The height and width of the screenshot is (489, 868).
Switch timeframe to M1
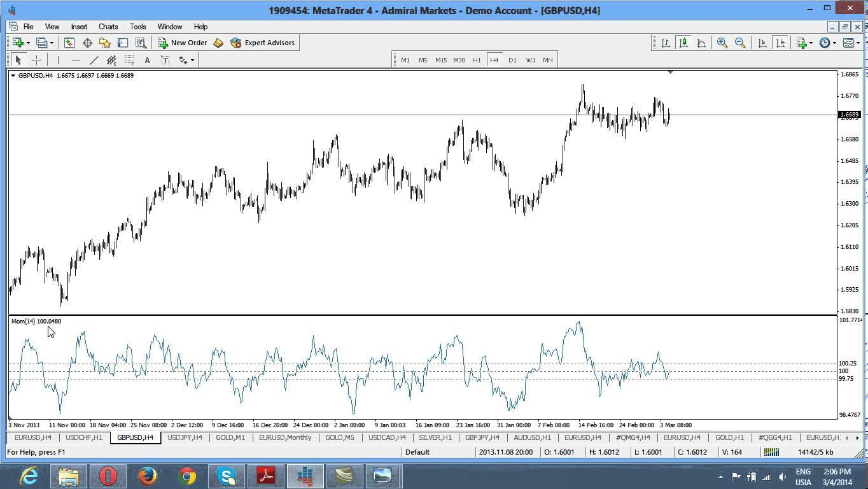[x=405, y=60]
